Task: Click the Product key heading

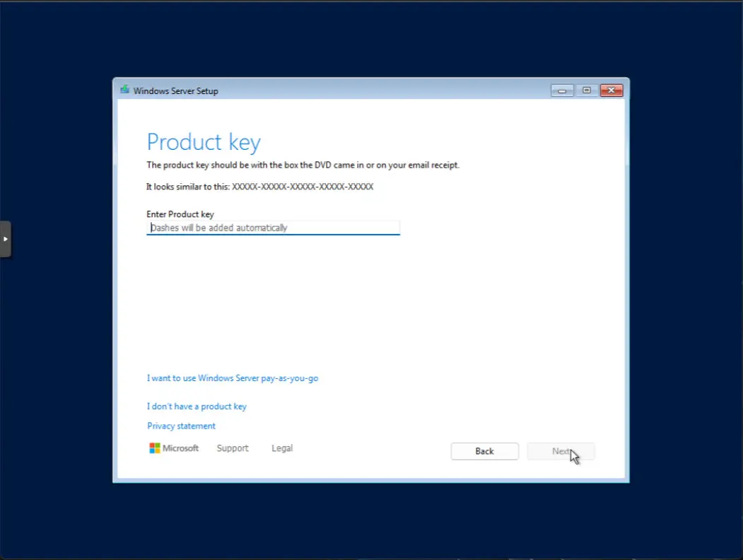Action: (x=204, y=142)
